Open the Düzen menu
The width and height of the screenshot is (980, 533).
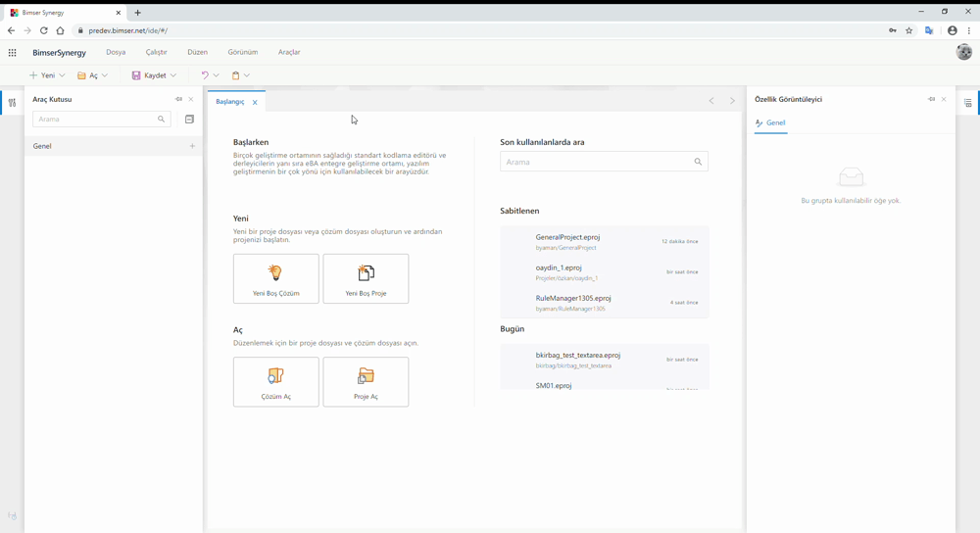click(198, 52)
